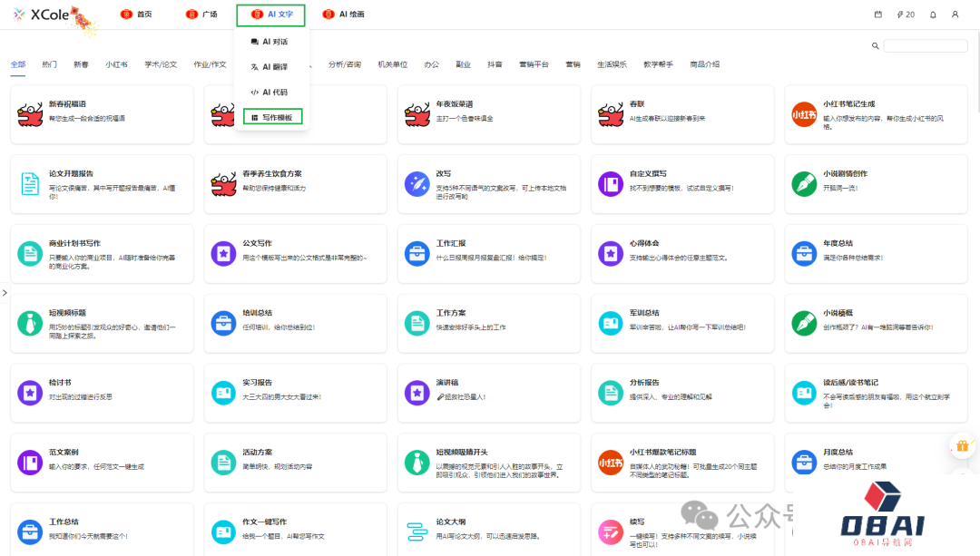Switch to the 小红书 category tab
980x556 pixels.
point(116,64)
